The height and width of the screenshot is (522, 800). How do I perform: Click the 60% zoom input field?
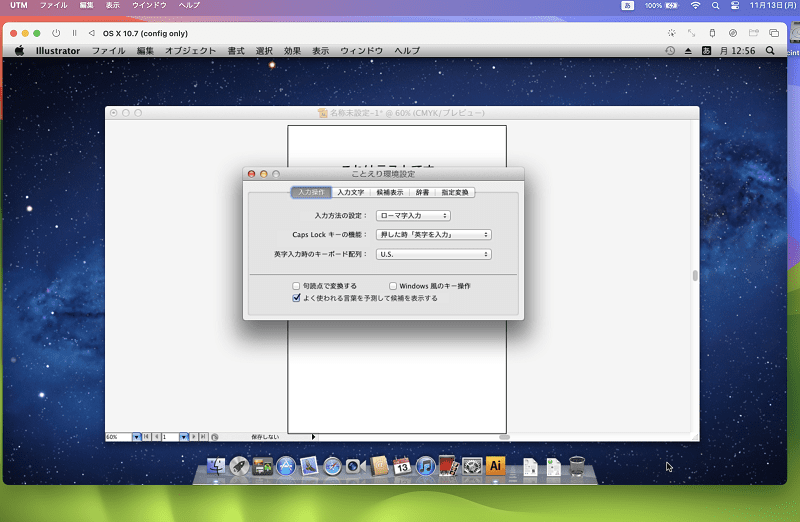[x=118, y=437]
